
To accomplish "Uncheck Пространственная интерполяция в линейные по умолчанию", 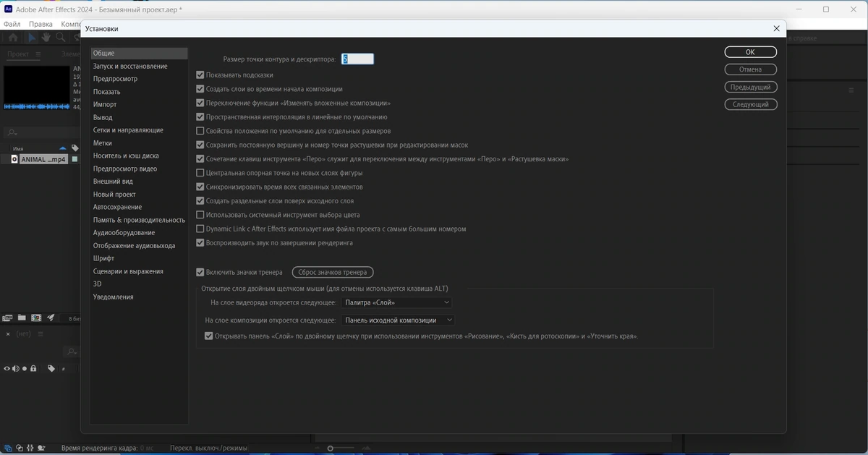I will (x=200, y=116).
